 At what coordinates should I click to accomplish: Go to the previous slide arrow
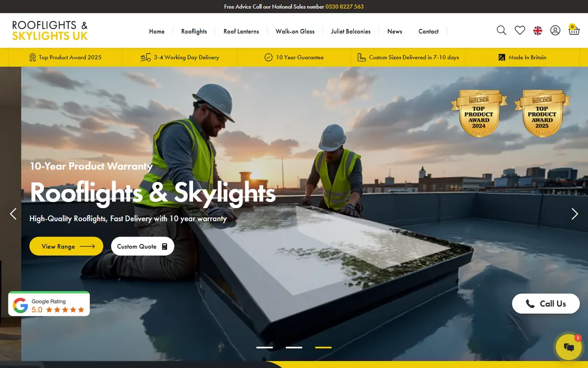click(x=13, y=214)
